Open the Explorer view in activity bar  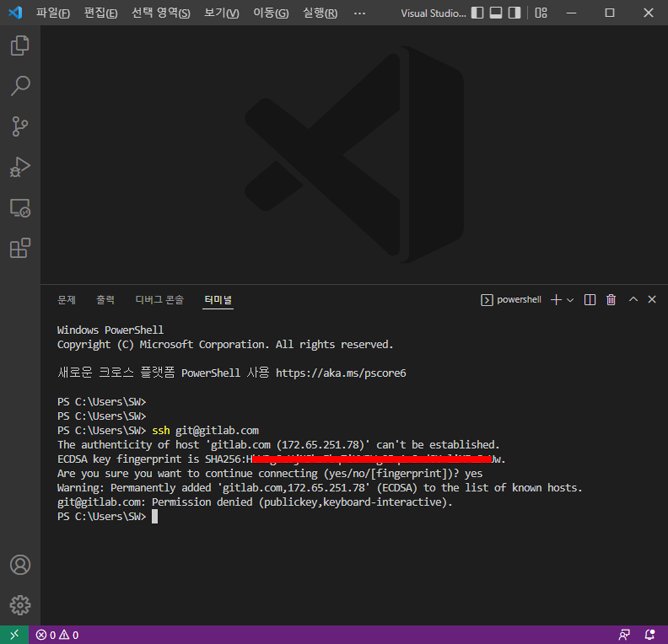(x=20, y=45)
